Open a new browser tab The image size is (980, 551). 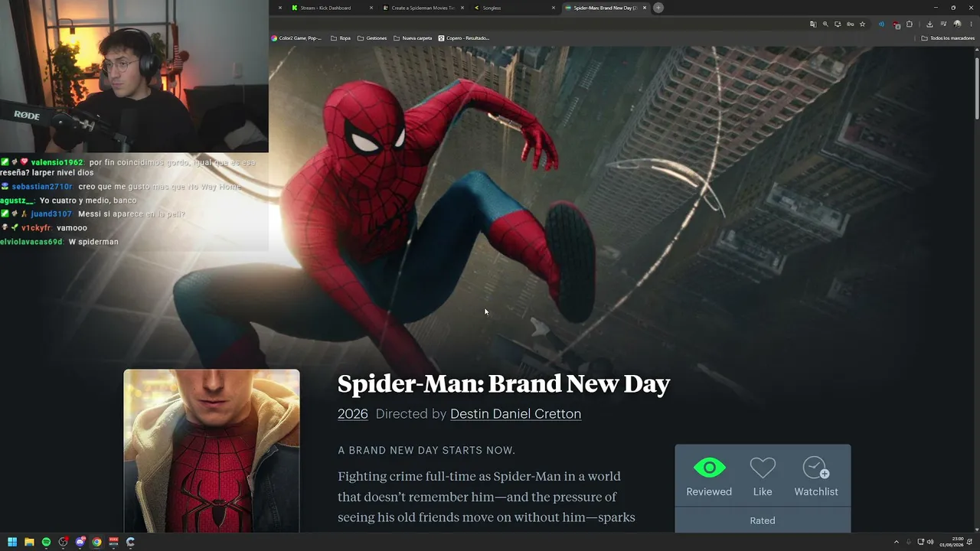[x=658, y=8]
